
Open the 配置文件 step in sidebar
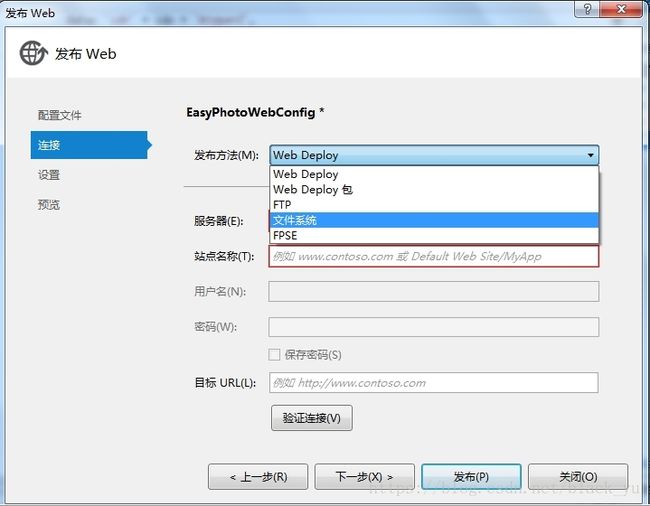pos(60,115)
